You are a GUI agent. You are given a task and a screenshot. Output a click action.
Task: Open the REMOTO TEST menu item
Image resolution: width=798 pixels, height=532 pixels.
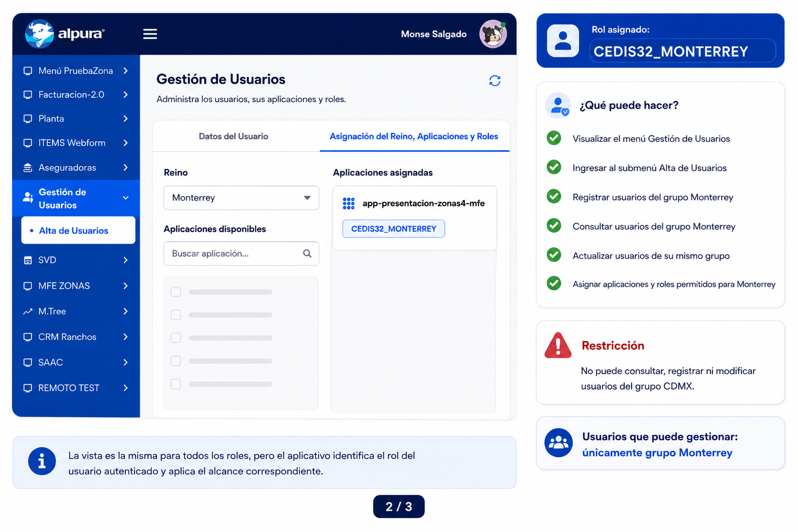[76, 388]
